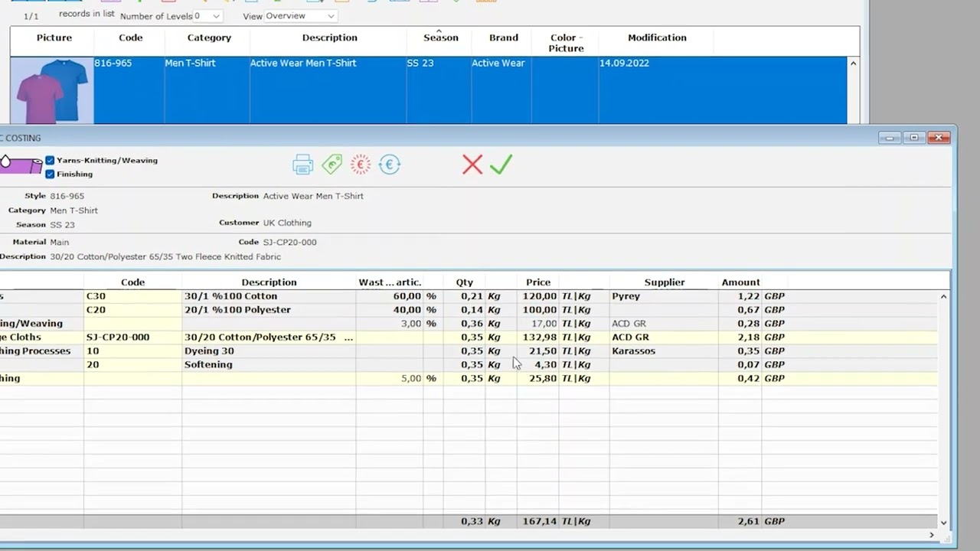This screenshot has height=551, width=980.
Task: Click up arrow of costing table scrollbar
Action: click(943, 296)
